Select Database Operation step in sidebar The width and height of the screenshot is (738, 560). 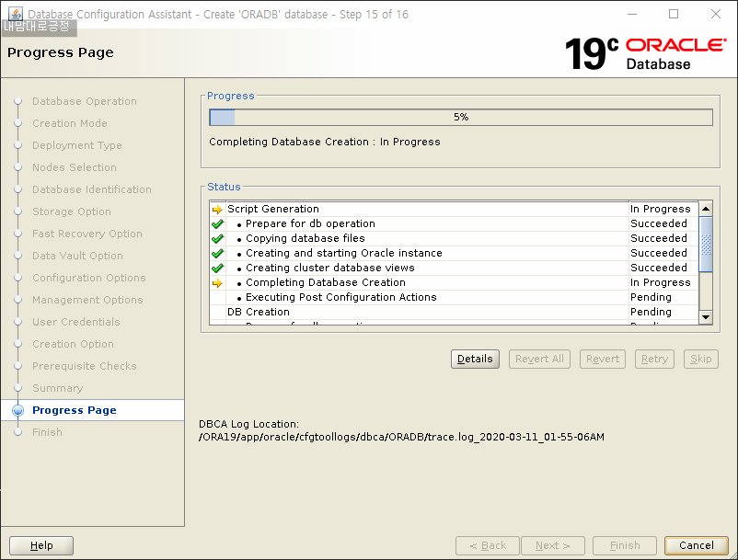pos(85,101)
